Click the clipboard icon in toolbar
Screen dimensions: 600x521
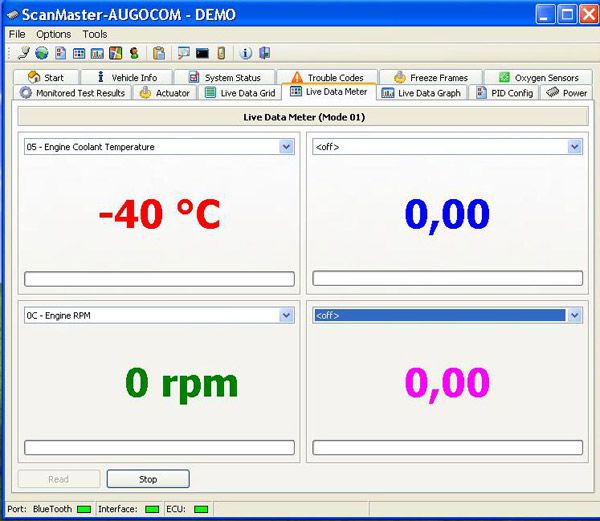(x=159, y=53)
